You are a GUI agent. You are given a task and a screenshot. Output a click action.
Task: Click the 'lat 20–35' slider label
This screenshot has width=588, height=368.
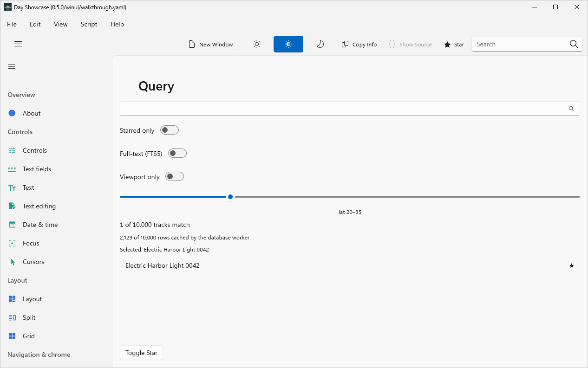tap(350, 212)
